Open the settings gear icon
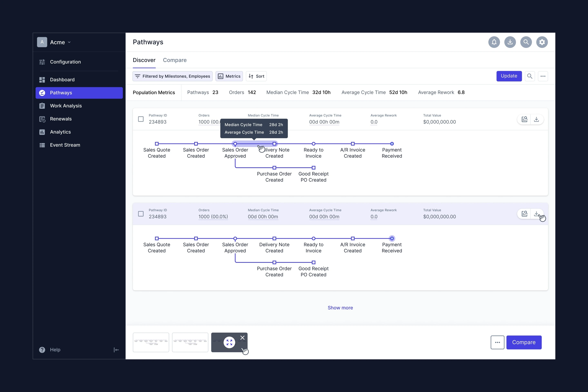 tap(542, 42)
